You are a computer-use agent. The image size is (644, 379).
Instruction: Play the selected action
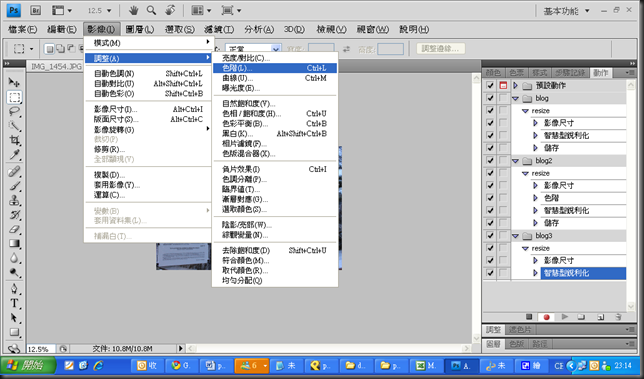point(565,317)
